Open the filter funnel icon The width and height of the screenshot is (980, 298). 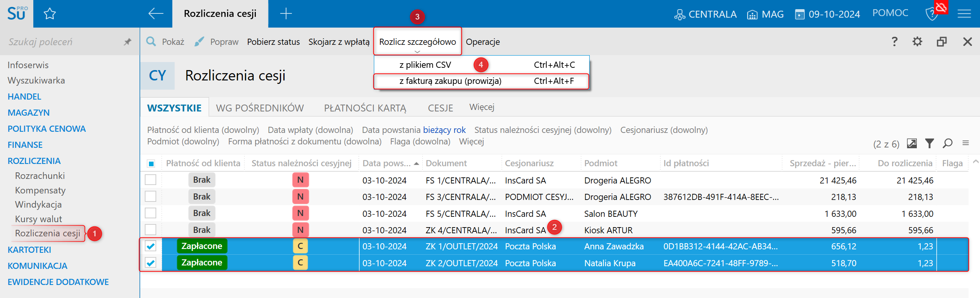[x=929, y=143]
